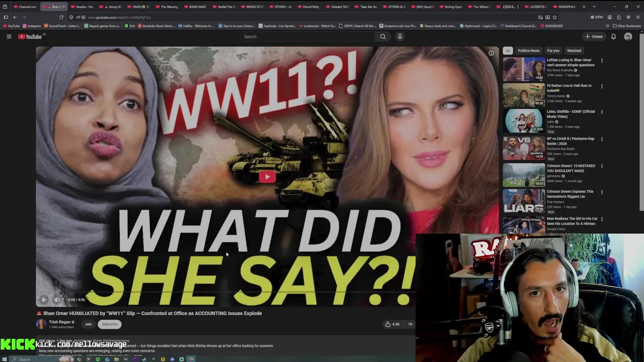Reload the page with the refresh icon
644x362 pixels.
61,17
